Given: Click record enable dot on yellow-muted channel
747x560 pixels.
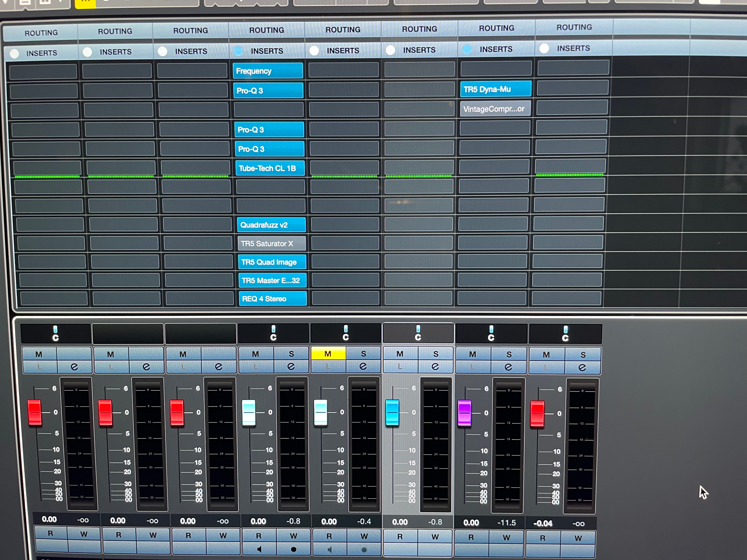Looking at the screenshot, I should click(364, 550).
